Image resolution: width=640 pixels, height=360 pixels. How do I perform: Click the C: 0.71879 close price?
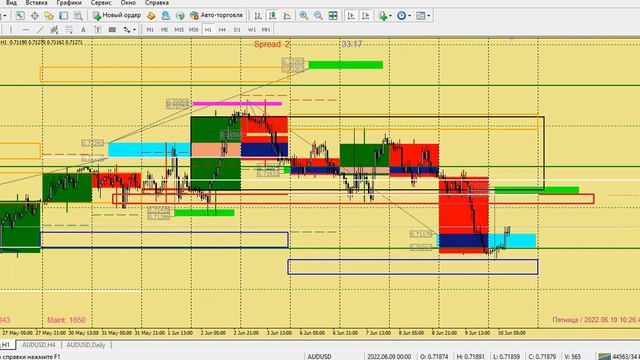(542, 356)
